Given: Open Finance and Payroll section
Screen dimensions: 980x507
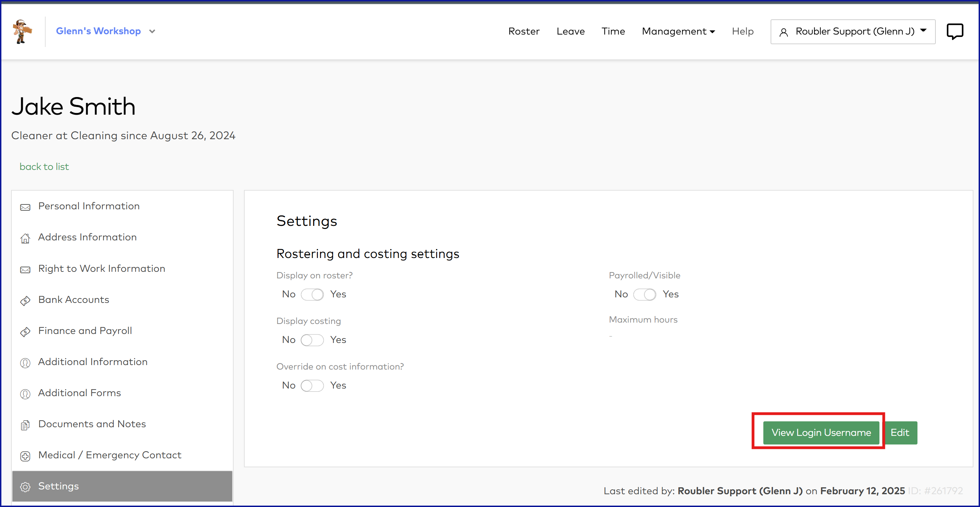Looking at the screenshot, I should (x=85, y=331).
